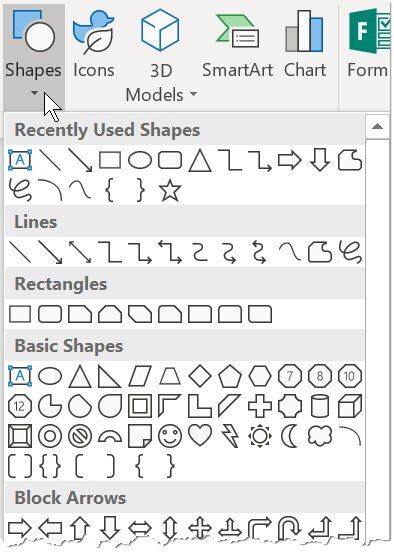
Task: Open the SmartArt dialog
Action: click(237, 44)
